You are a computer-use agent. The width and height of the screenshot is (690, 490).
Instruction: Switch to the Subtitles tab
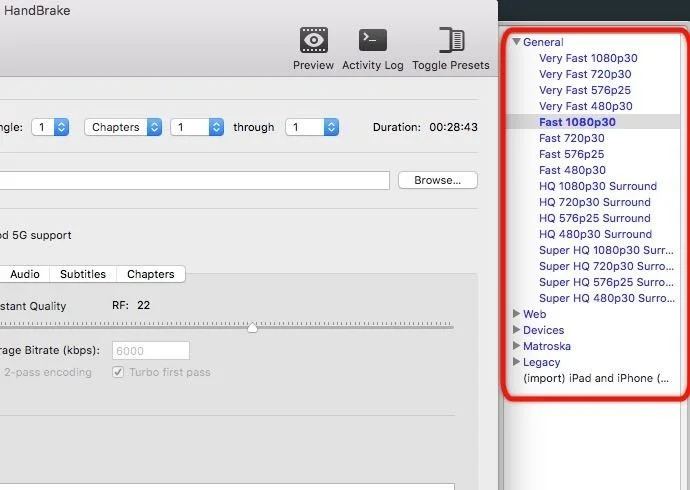coord(83,274)
